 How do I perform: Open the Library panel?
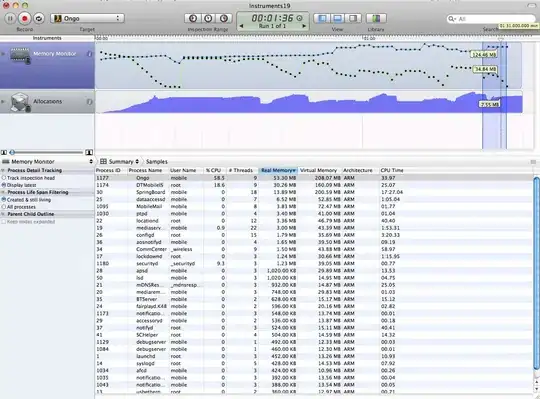tap(376, 18)
